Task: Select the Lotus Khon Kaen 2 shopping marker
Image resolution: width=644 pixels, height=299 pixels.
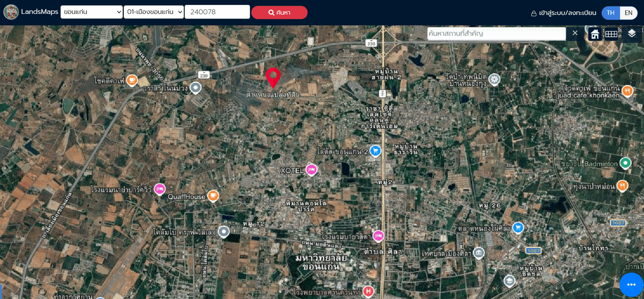Action: (x=375, y=151)
